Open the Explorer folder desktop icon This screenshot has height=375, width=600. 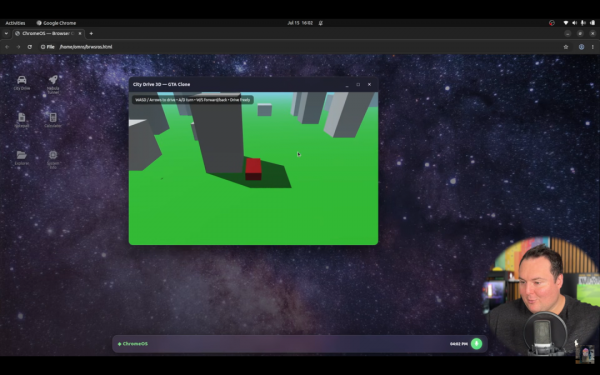[x=22, y=157]
